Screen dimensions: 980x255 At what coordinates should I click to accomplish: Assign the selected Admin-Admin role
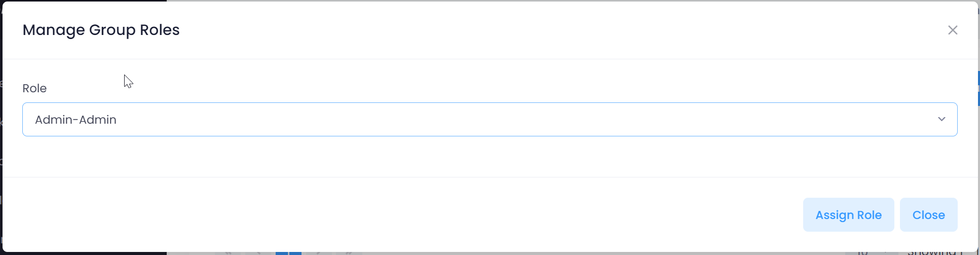click(848, 215)
